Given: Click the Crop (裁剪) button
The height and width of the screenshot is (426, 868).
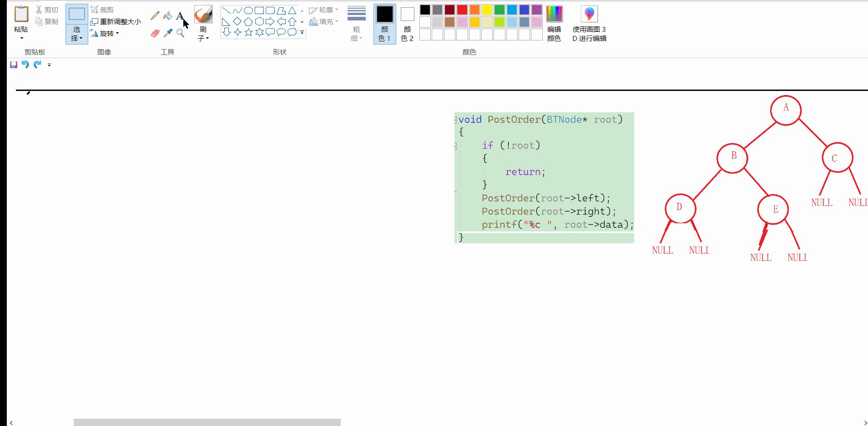Looking at the screenshot, I should pyautogui.click(x=102, y=10).
